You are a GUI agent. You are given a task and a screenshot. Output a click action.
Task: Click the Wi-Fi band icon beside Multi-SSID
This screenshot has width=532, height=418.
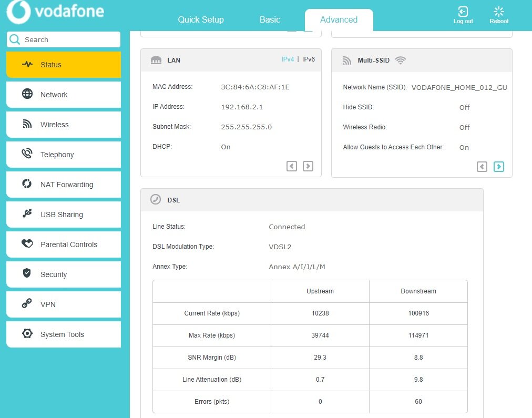click(x=401, y=60)
